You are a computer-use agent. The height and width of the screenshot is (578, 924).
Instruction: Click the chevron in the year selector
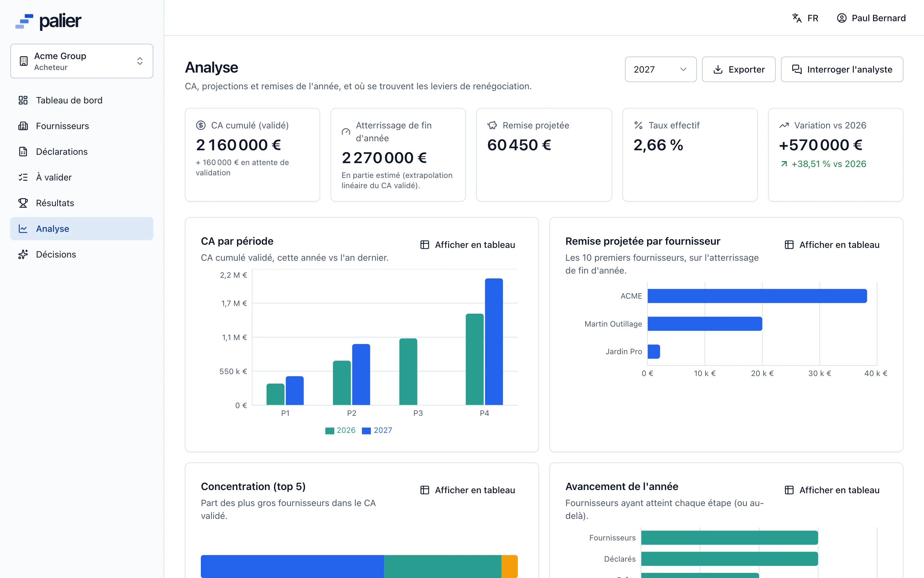pos(683,70)
